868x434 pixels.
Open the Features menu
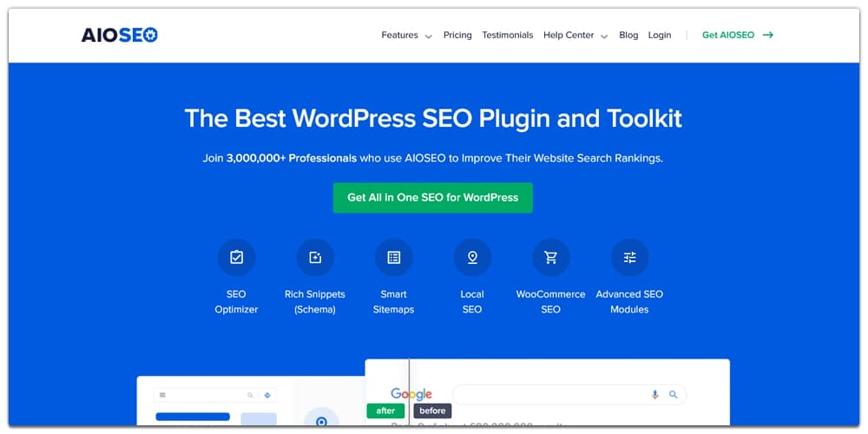pyautogui.click(x=399, y=35)
